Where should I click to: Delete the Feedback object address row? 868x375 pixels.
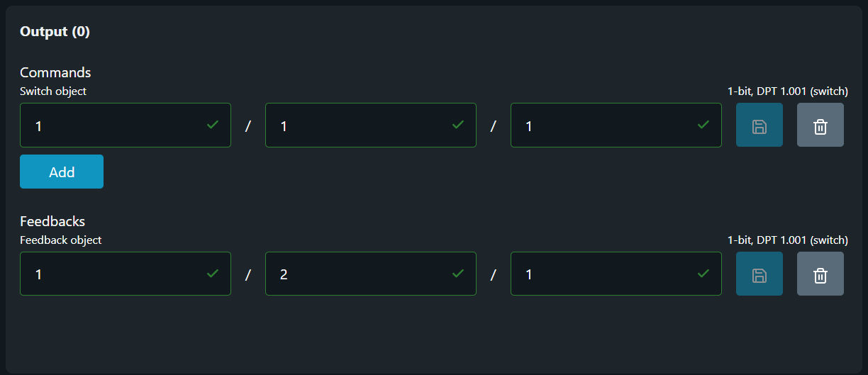820,274
